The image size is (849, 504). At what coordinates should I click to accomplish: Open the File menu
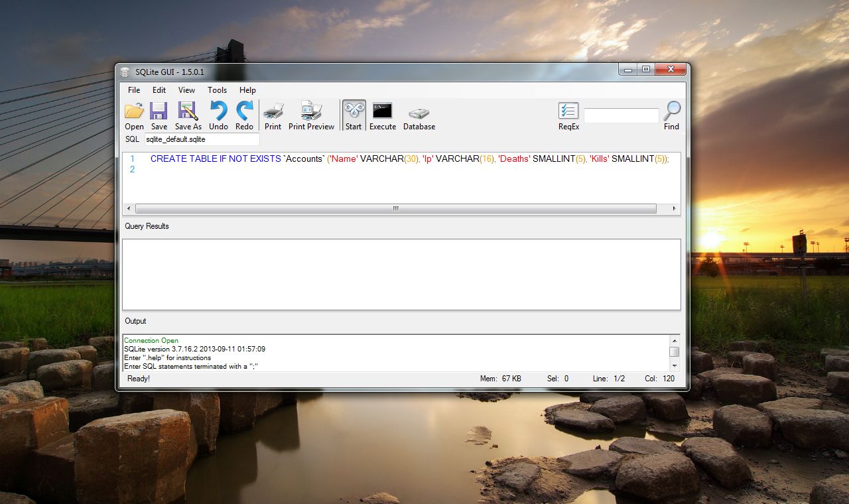tap(134, 90)
